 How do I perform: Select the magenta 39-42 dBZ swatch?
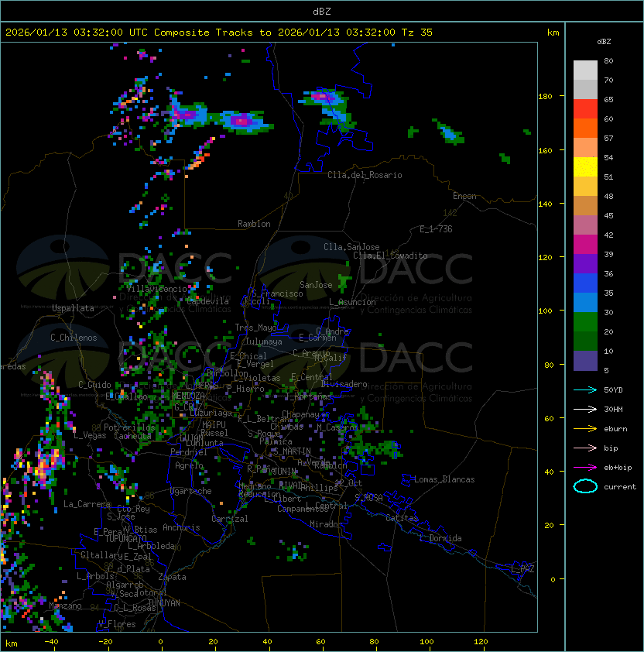click(x=585, y=245)
